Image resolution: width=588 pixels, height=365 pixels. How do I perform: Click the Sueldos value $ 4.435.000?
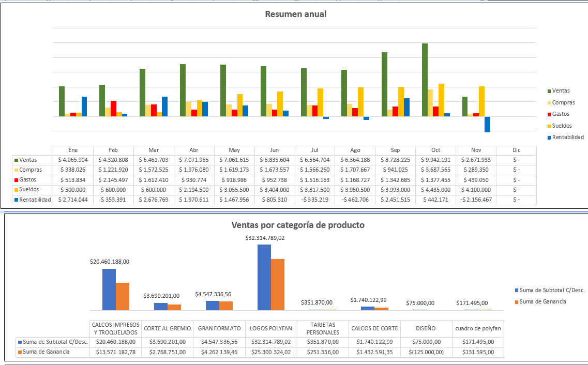click(436, 190)
